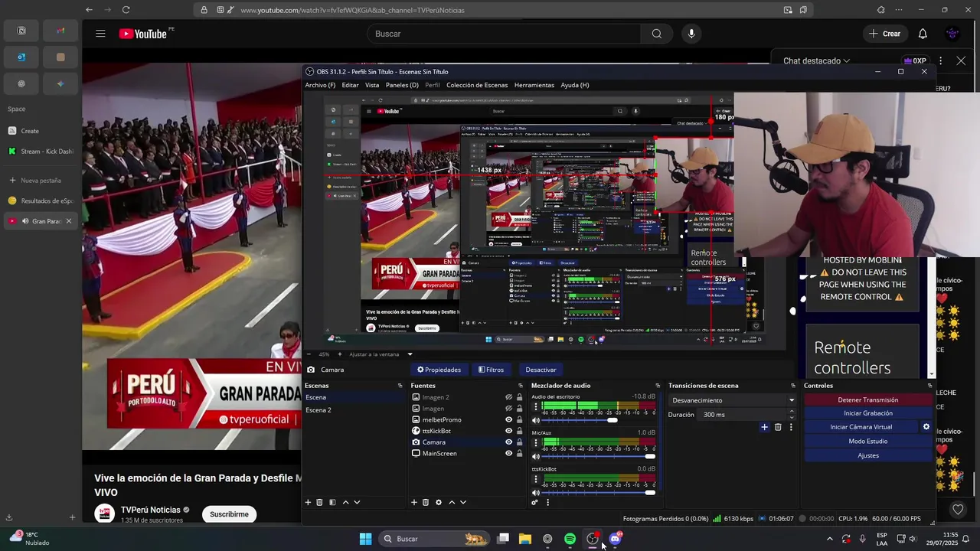Open the Windows Start menu

pos(366,539)
